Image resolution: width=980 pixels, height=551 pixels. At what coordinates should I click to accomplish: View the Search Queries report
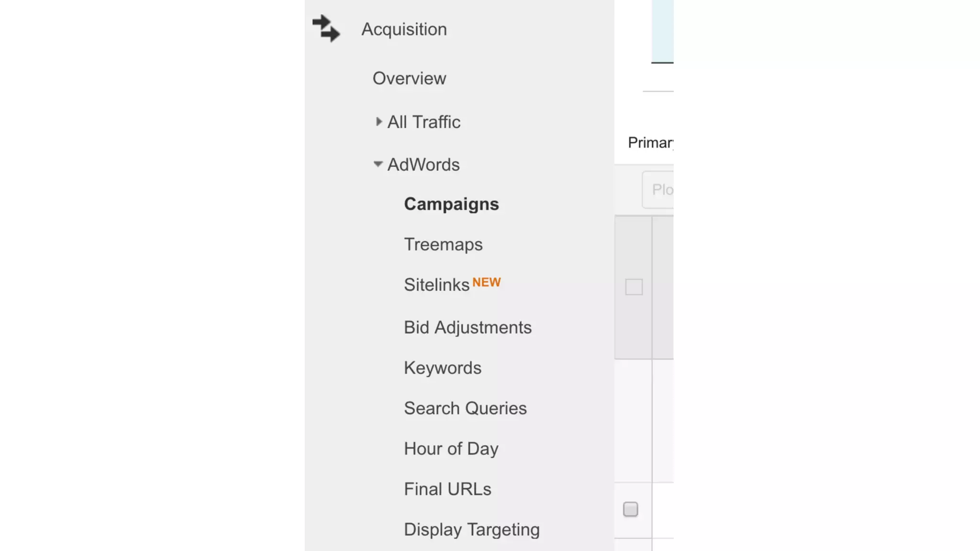pos(465,408)
